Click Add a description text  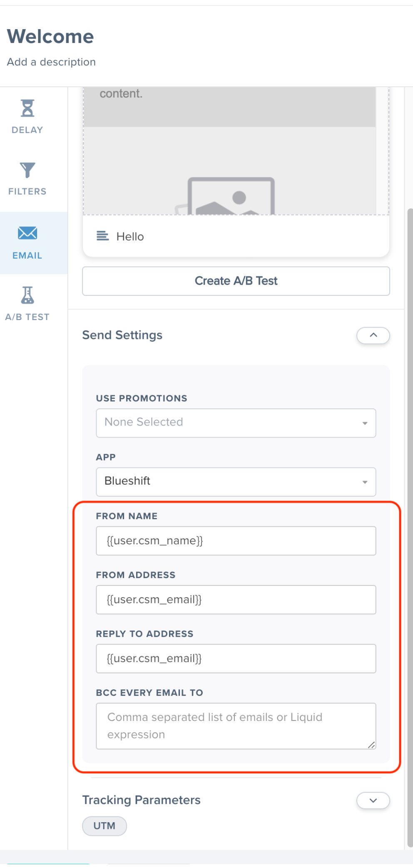coord(51,62)
